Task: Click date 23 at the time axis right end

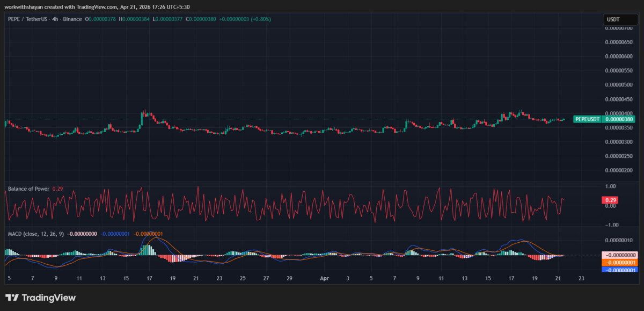Action: [x=581, y=279]
